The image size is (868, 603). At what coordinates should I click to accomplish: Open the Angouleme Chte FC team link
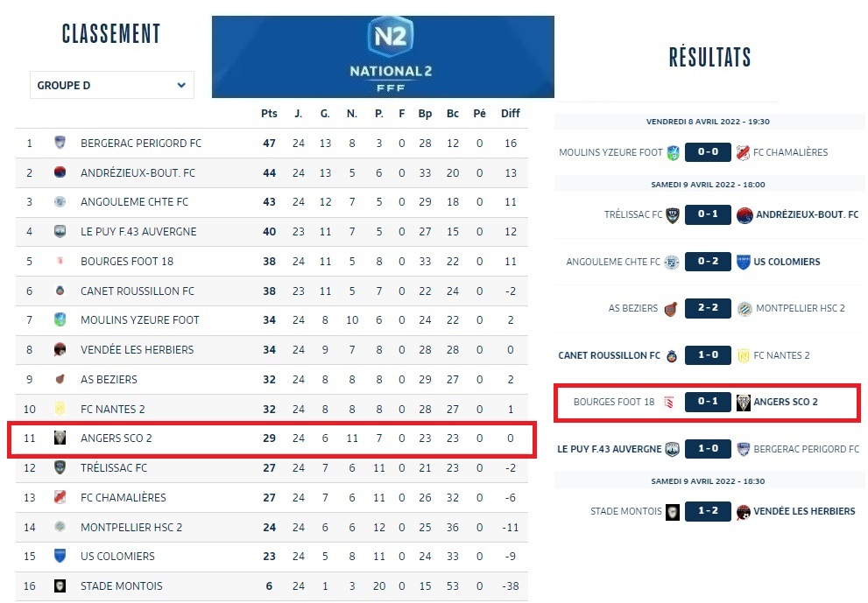click(x=134, y=202)
